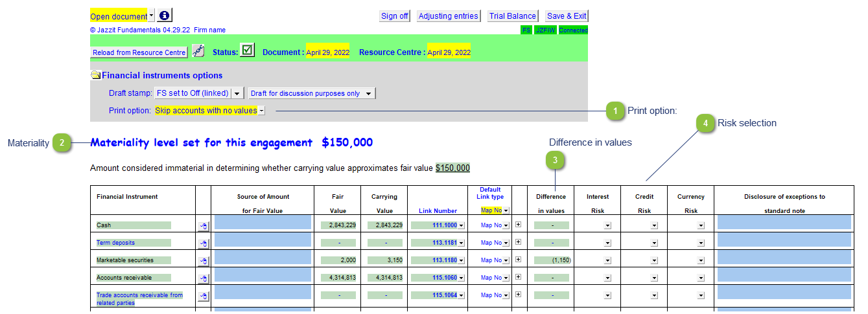Open Interest Risk dropdown for Cash

607,226
